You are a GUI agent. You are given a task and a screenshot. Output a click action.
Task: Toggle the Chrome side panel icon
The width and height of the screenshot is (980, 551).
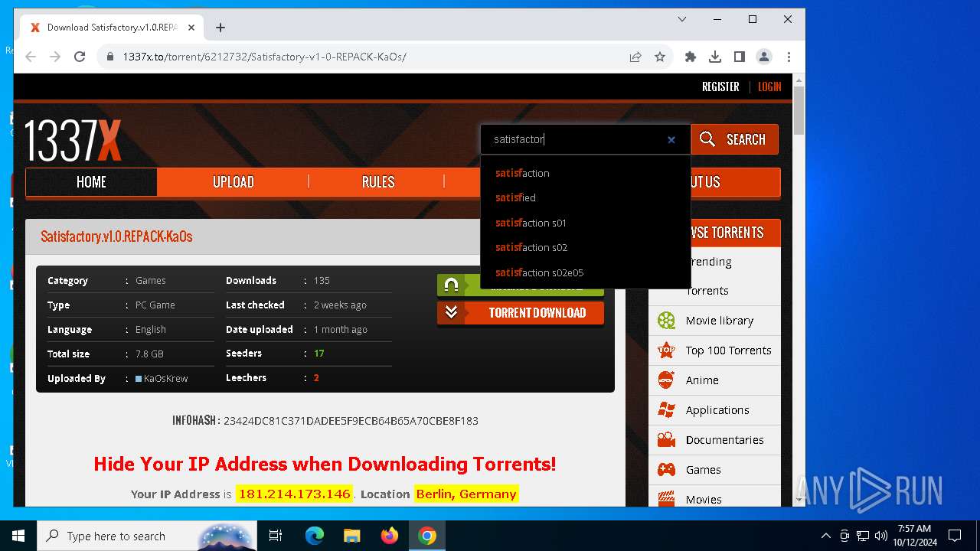click(740, 57)
